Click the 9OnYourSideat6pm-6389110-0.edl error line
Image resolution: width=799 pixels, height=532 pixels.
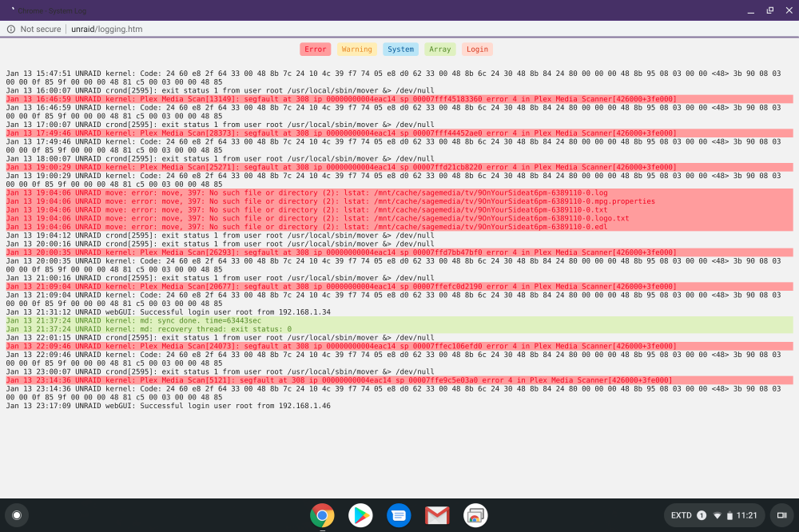point(399,227)
